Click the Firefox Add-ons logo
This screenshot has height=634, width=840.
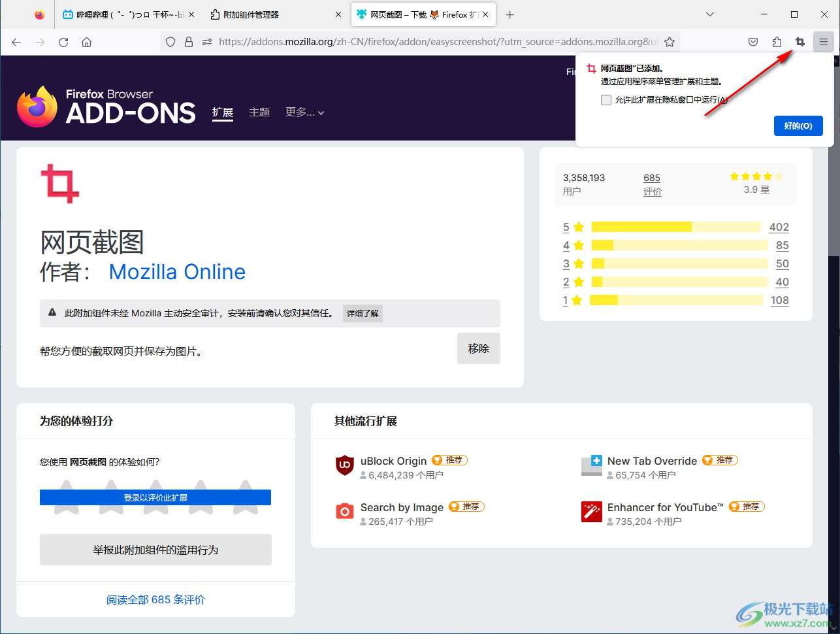coord(106,107)
